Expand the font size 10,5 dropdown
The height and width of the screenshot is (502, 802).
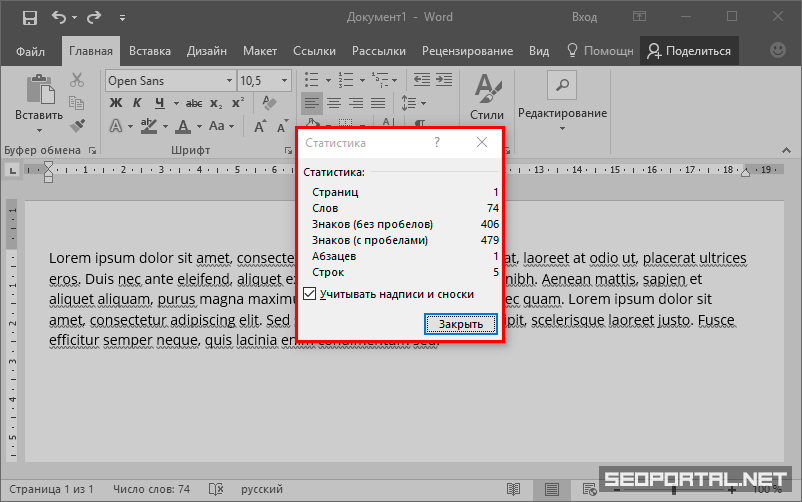(x=286, y=81)
